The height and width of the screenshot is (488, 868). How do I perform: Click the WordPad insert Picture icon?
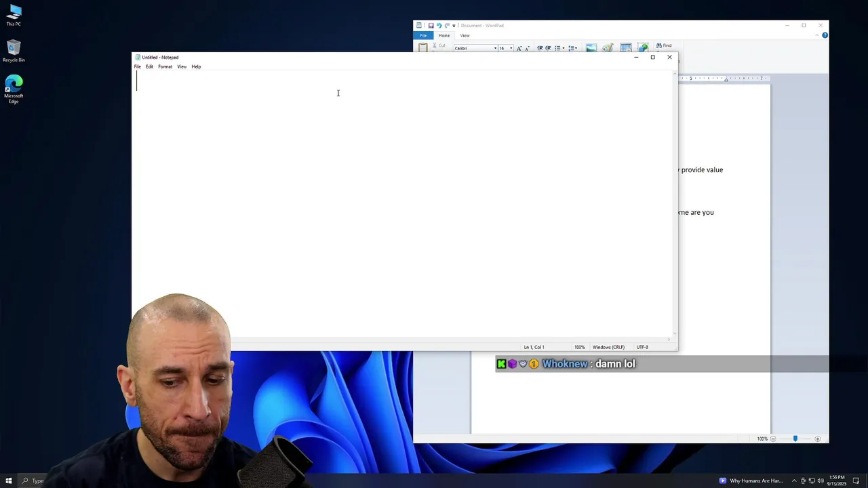591,47
